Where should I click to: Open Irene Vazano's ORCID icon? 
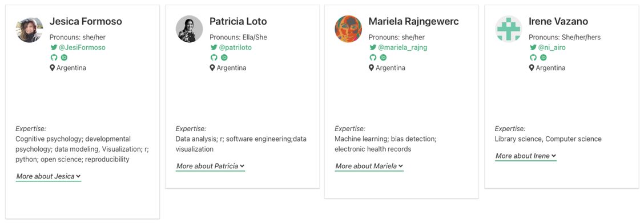544,58
